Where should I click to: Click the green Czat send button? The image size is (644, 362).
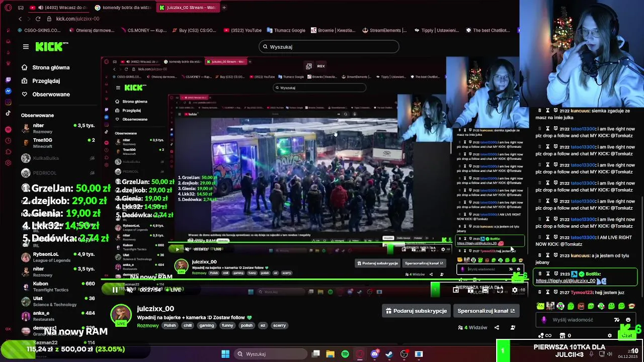627,335
